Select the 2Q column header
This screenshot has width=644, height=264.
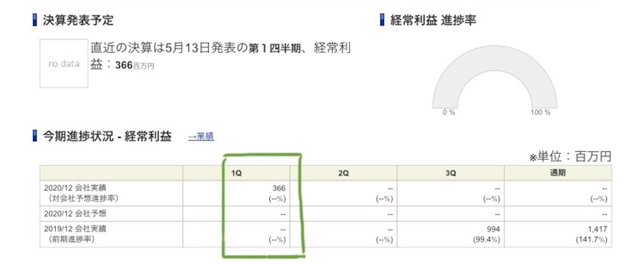point(343,173)
